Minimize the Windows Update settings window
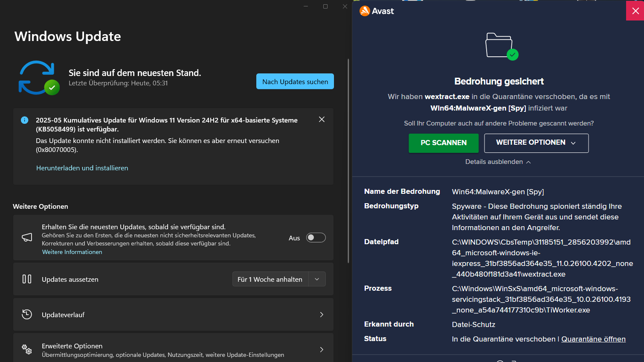 [x=306, y=6]
